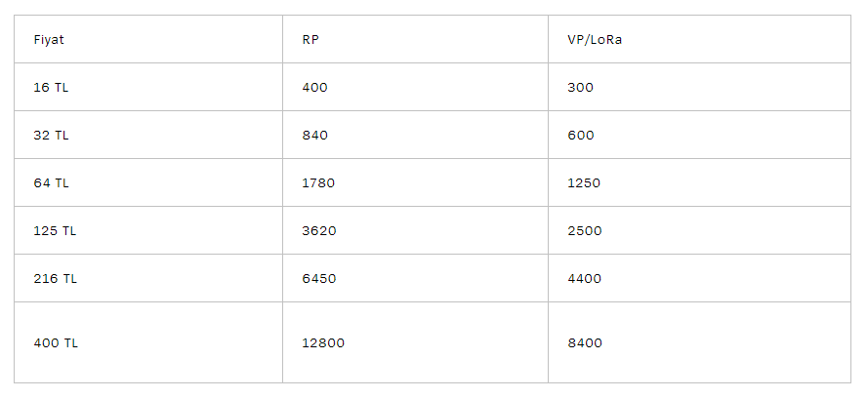Viewport: 868px width, 399px height.
Task: Click the 300 VP/LoRa value
Action: (x=580, y=88)
